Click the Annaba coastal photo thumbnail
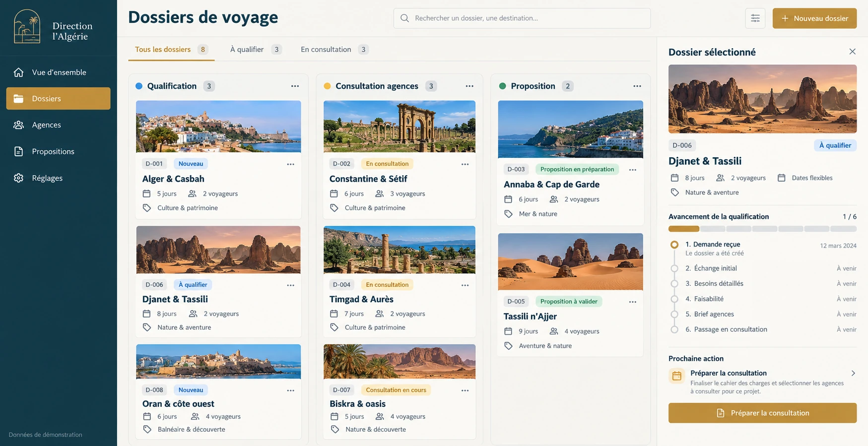This screenshot has height=446, width=868. [571, 129]
